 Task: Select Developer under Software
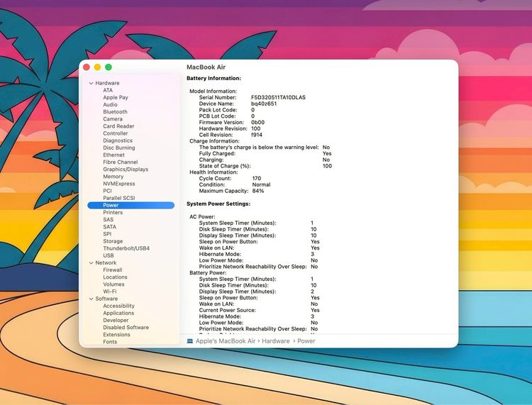tap(116, 320)
